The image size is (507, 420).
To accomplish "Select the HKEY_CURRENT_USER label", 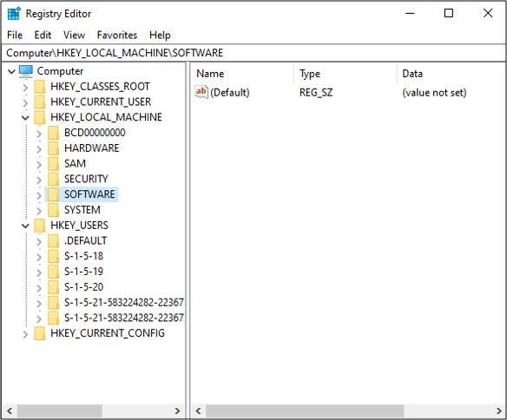I will (101, 102).
